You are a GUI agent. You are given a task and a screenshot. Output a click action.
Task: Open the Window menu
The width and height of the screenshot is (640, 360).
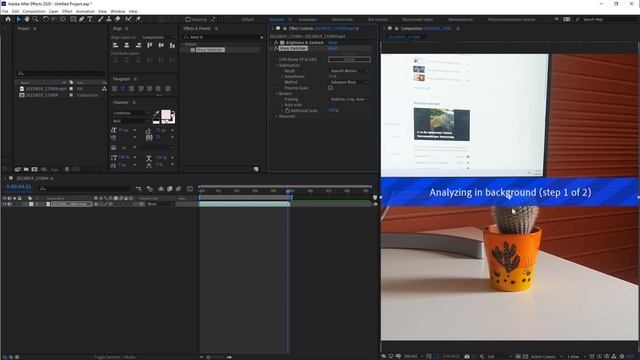click(118, 11)
